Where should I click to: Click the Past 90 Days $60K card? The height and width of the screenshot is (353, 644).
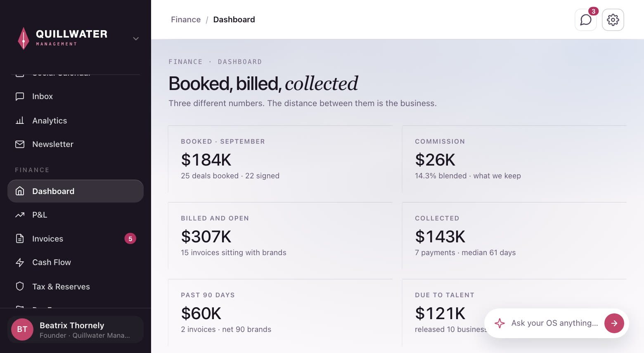280,313
